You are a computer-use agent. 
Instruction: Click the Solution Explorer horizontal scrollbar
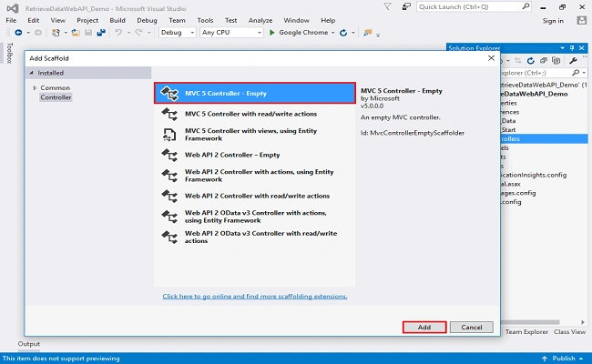tap(530, 322)
